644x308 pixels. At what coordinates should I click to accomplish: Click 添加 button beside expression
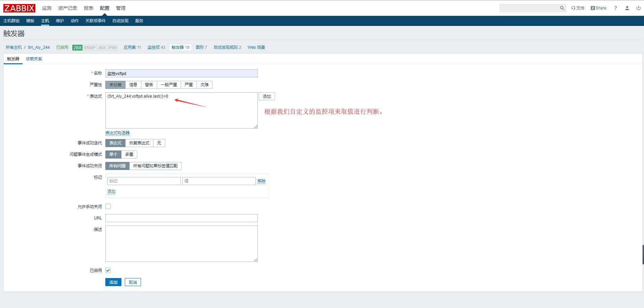click(x=267, y=97)
